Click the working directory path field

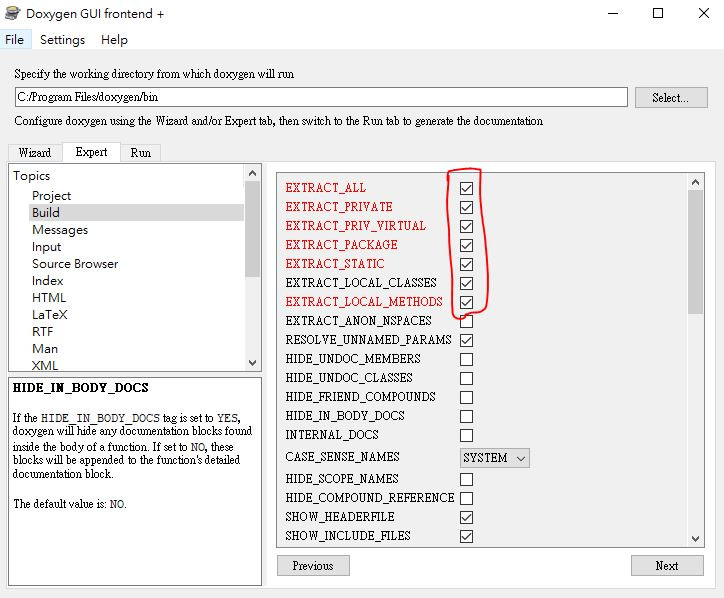(321, 97)
